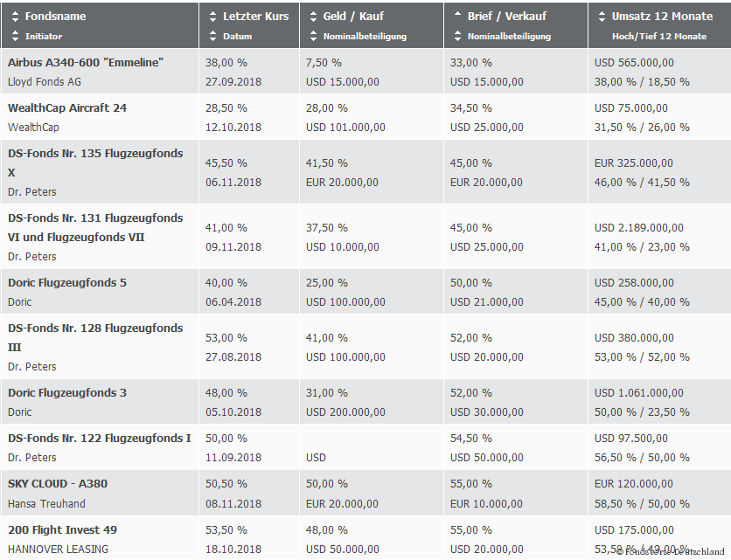Click sort arrows under Geld / Kauf for Nominalbeteiligung
The height and width of the screenshot is (560, 731).
pyautogui.click(x=314, y=37)
